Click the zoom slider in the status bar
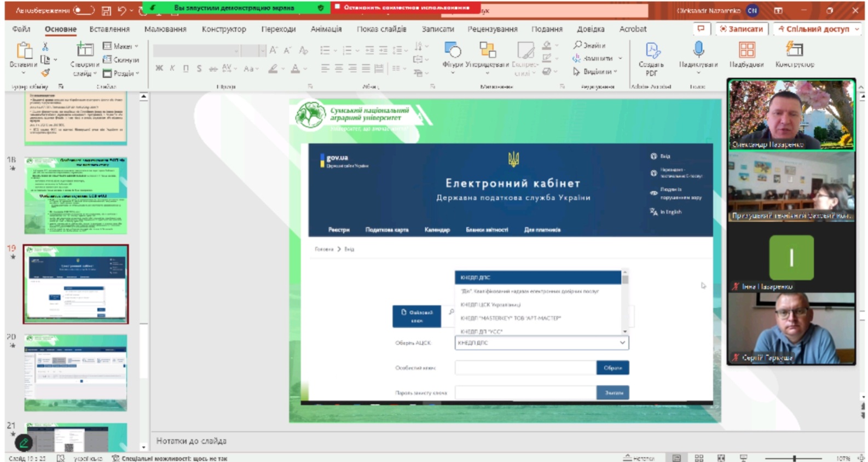Viewport: 868px width, 462px height. [x=794, y=458]
